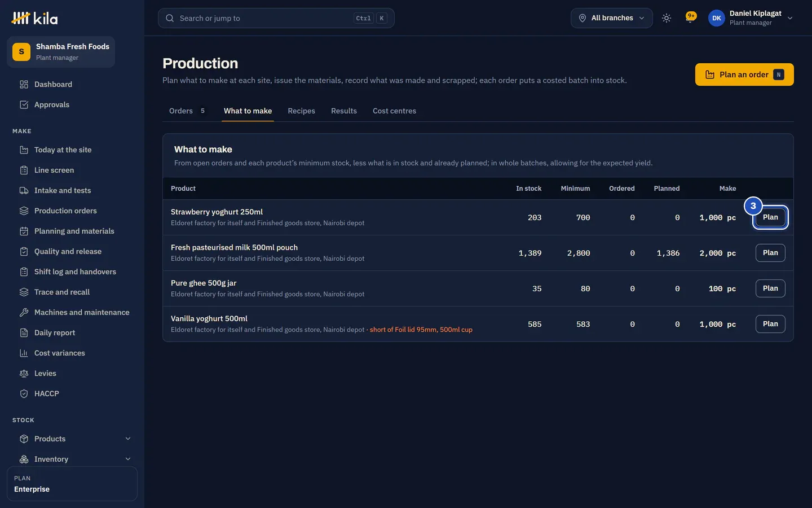The image size is (812, 508).
Task: Open the Results tab
Action: coord(344,111)
